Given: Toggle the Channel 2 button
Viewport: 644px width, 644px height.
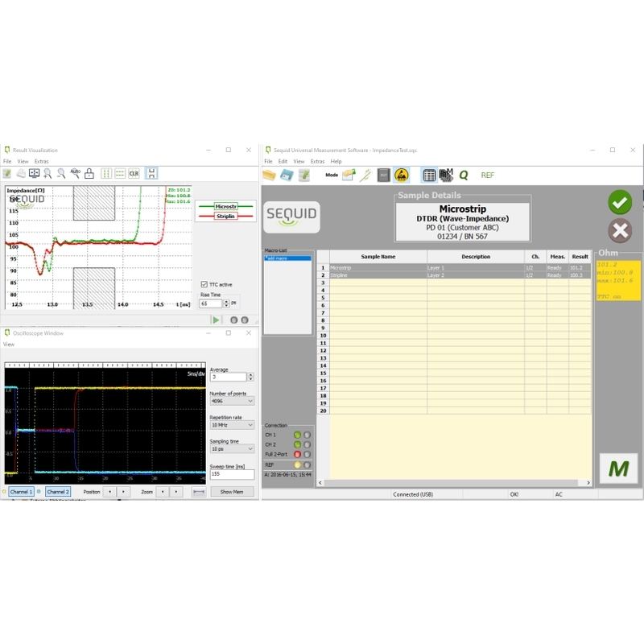Looking at the screenshot, I should pyautogui.click(x=58, y=492).
